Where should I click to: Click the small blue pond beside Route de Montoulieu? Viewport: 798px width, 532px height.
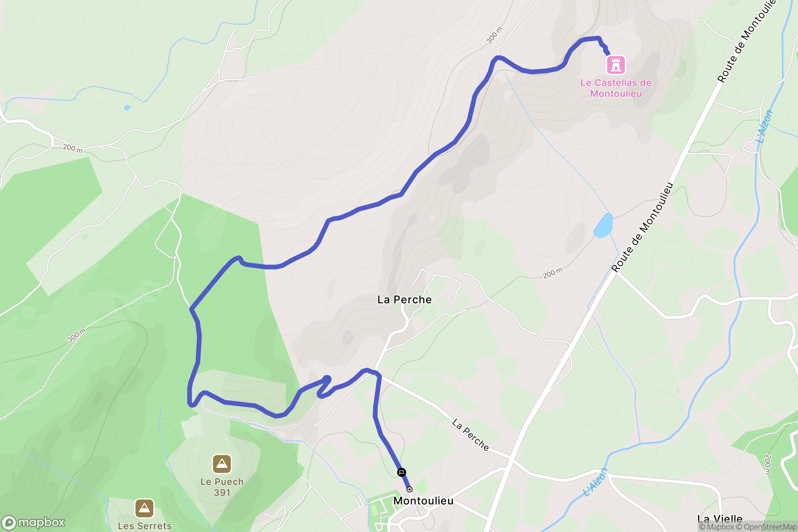click(x=603, y=226)
